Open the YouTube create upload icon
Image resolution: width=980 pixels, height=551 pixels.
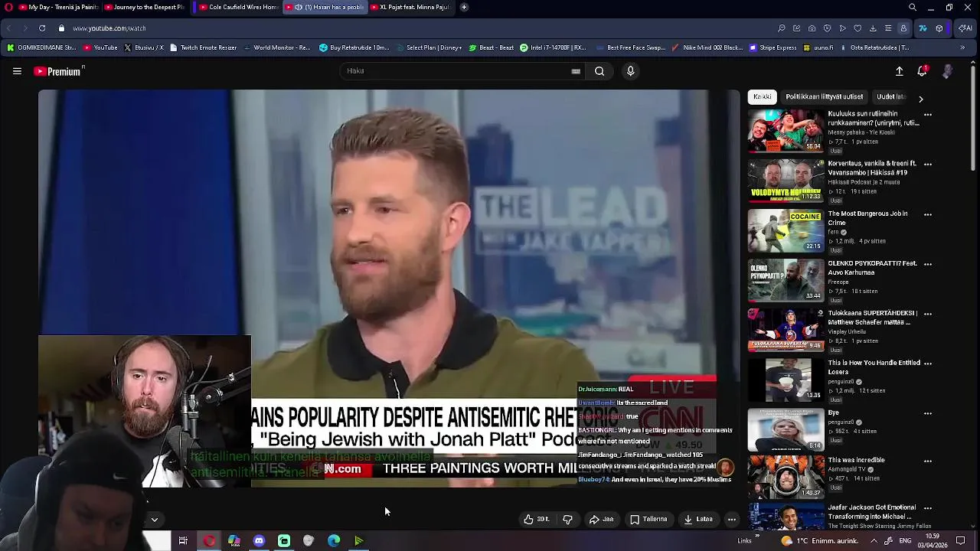(900, 71)
